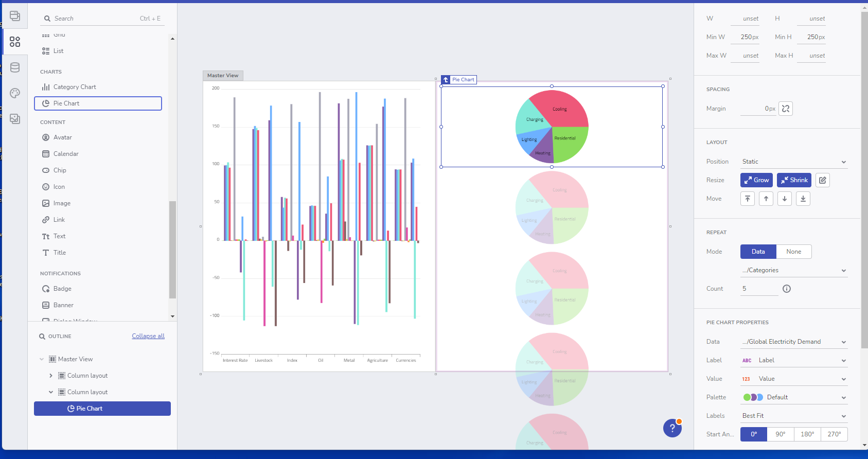The height and width of the screenshot is (459, 868).
Task: Move element to top
Action: (x=748, y=199)
